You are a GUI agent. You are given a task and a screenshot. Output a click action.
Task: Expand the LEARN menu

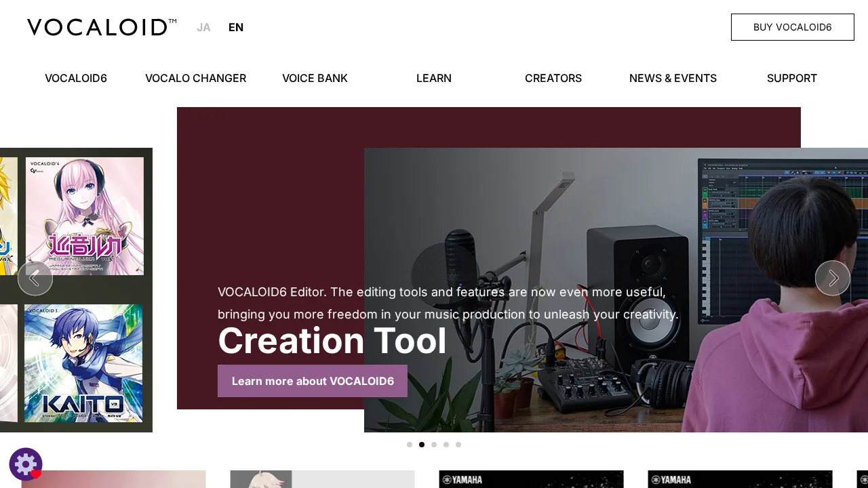434,78
